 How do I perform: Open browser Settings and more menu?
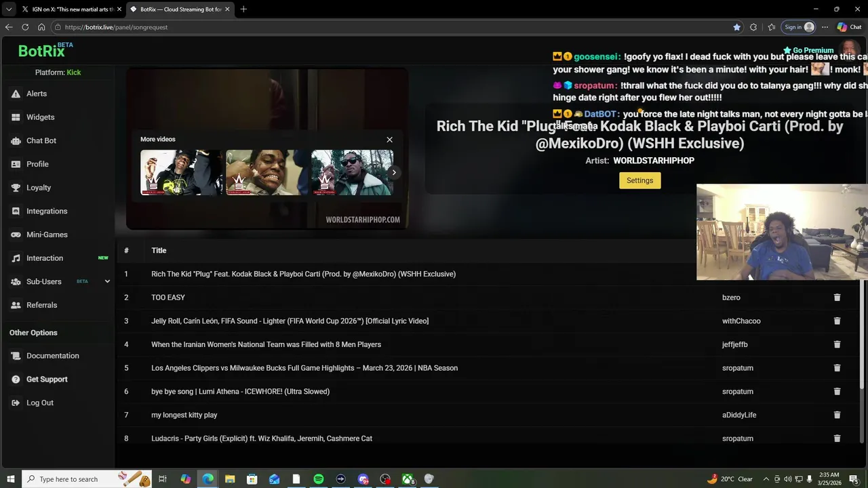point(825,27)
